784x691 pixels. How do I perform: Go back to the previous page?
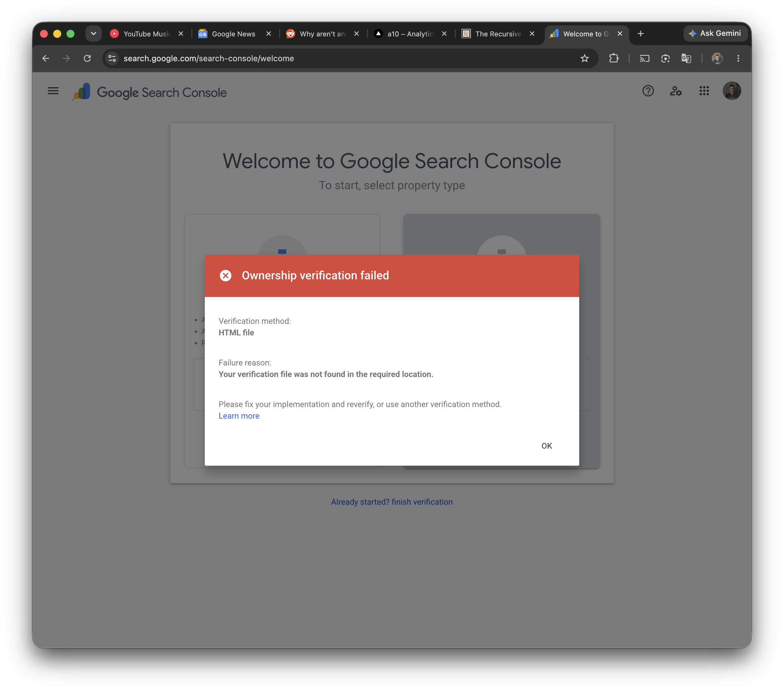tap(46, 58)
